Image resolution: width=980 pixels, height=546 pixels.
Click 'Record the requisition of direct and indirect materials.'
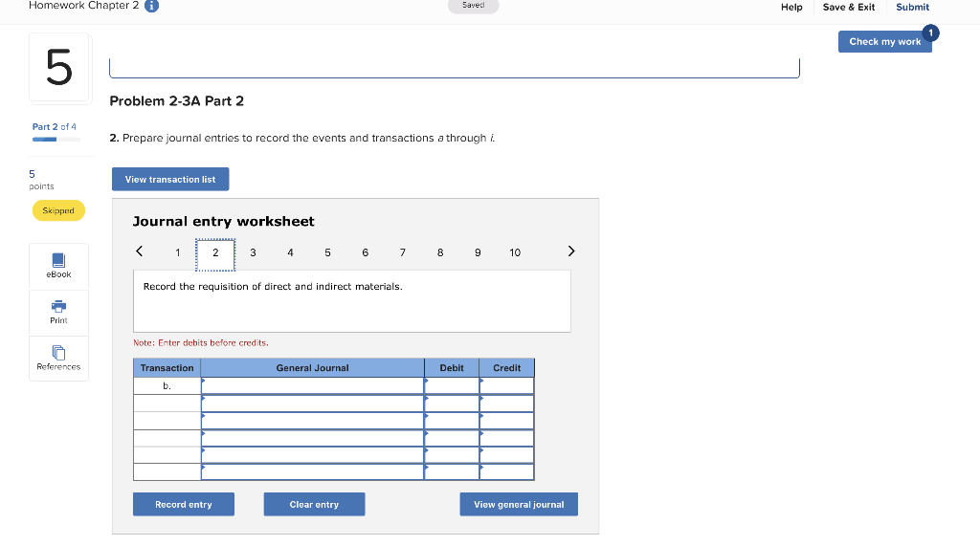[x=273, y=286]
